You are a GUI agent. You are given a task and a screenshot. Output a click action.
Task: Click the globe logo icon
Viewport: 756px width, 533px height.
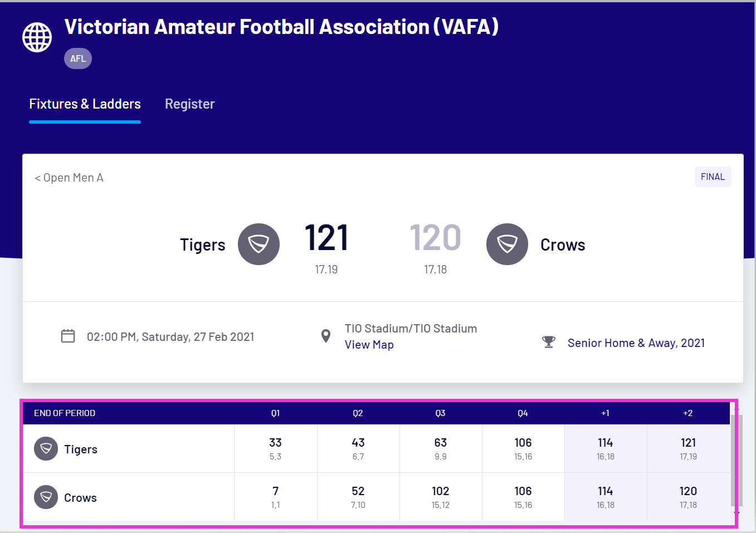tap(37, 37)
